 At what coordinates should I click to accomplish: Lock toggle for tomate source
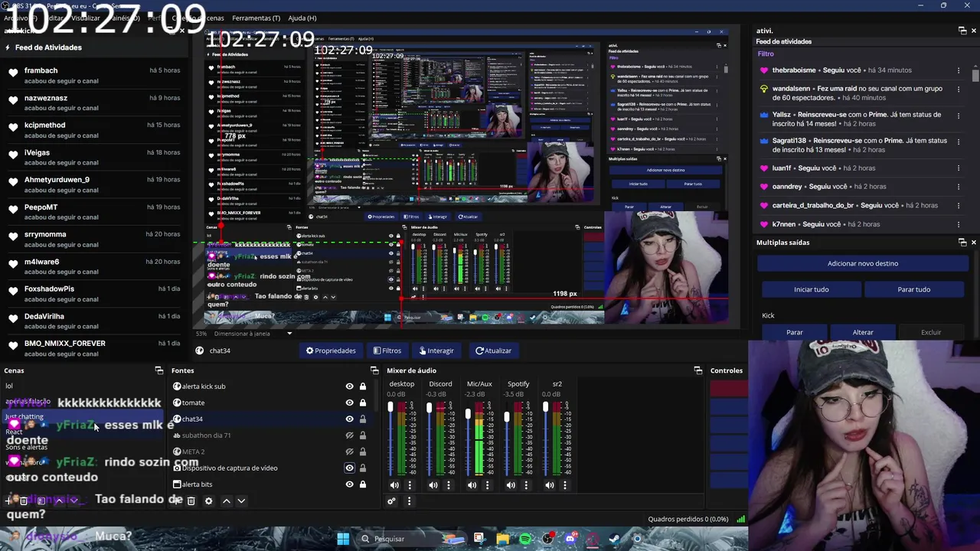click(x=363, y=403)
